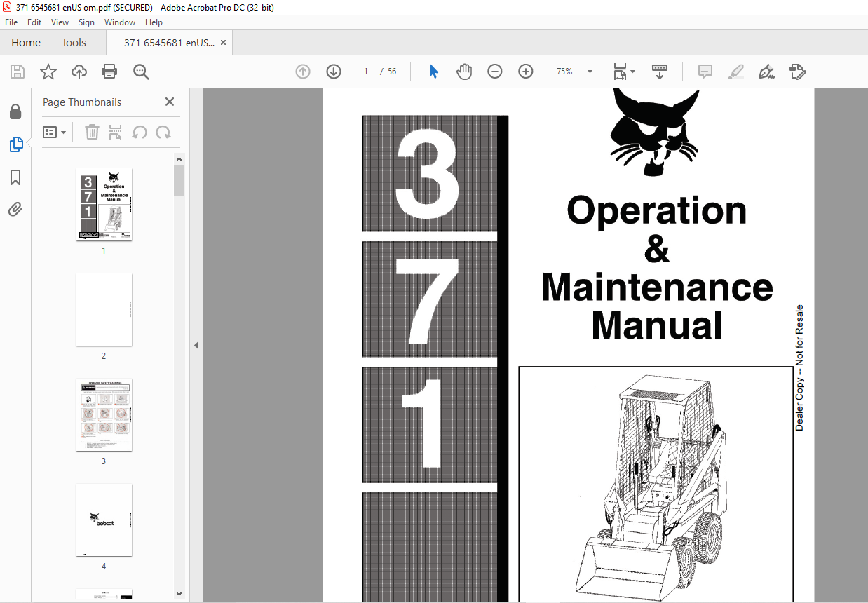Viewport: 868px width, 603px height.
Task: Click the scrolling mode/read mode icon
Action: pos(660,72)
